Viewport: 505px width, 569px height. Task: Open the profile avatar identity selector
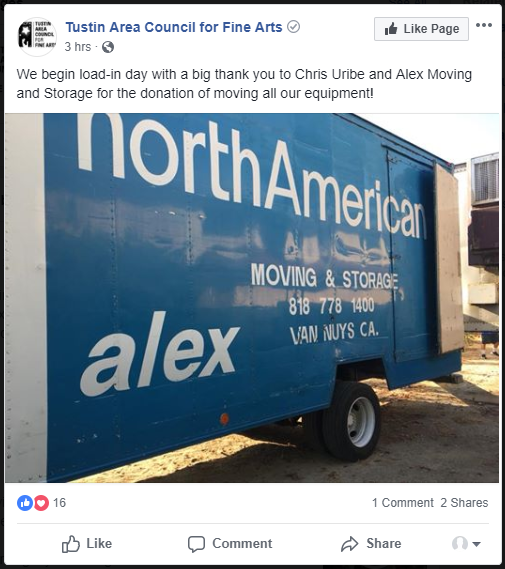click(x=460, y=544)
